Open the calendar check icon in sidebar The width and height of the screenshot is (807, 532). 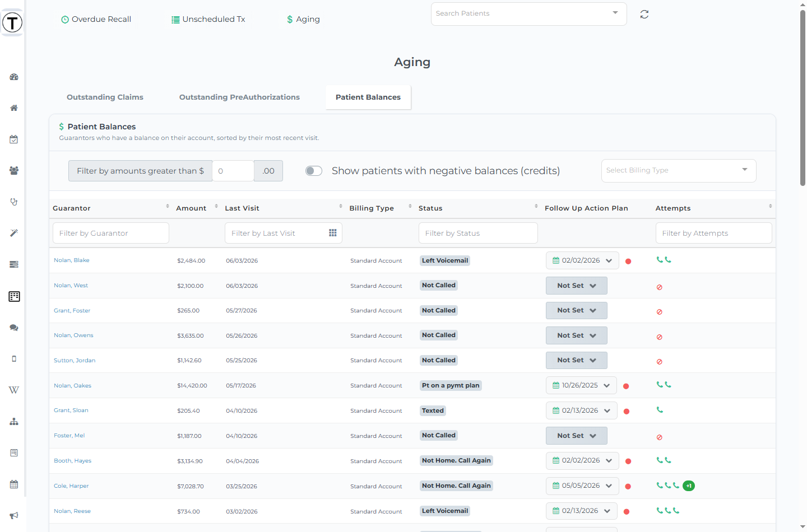pyautogui.click(x=14, y=139)
